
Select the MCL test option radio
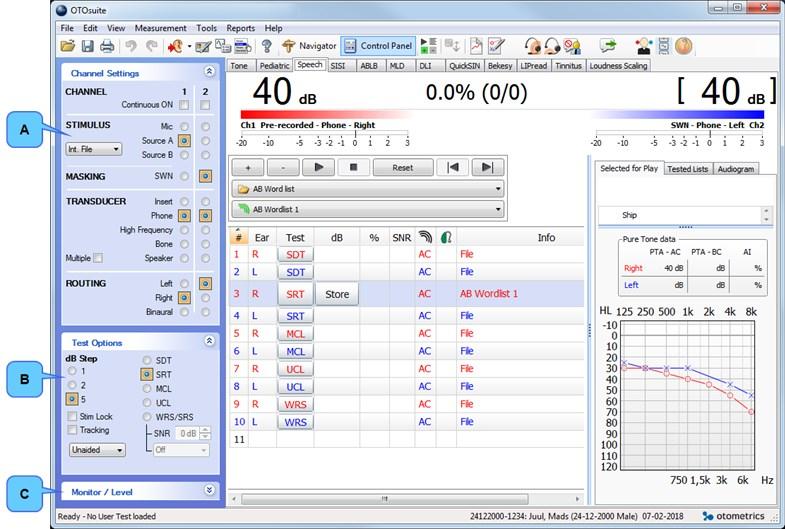tap(147, 388)
